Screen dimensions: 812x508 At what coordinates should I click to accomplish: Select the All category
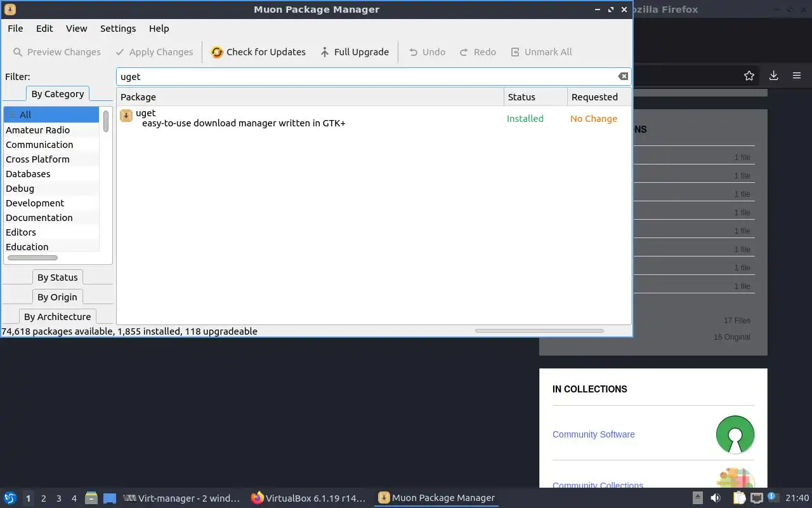pos(51,115)
